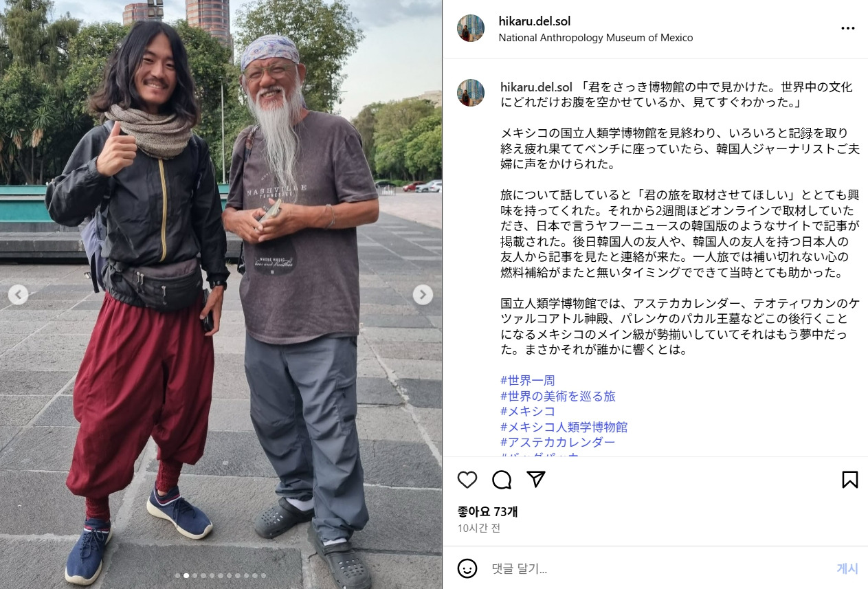
Task: Open hikaru.del.sol profile picture in header
Action: point(471,28)
